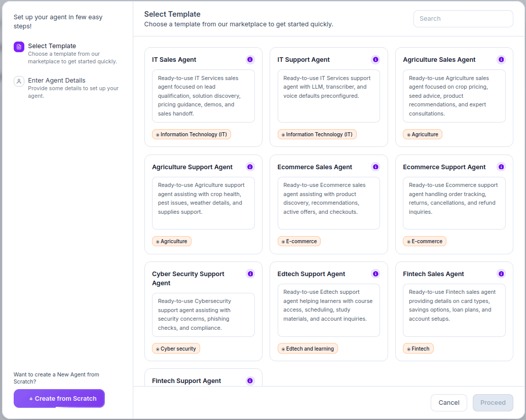Click the info icon on IT Sales Agent

(x=250, y=60)
